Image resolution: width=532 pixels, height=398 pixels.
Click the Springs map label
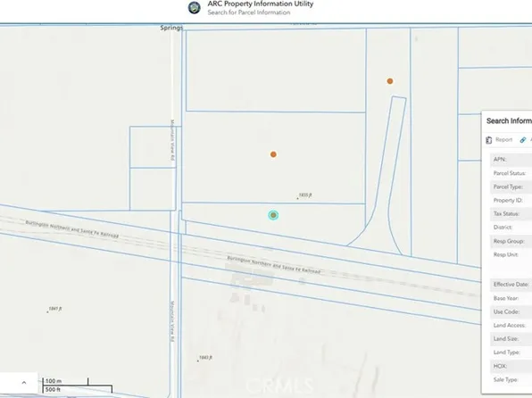[x=171, y=28]
